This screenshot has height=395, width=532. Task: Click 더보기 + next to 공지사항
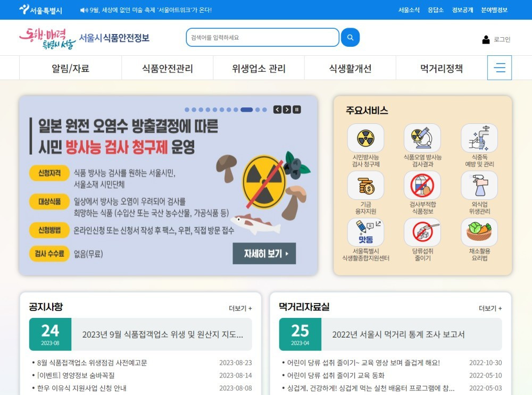tap(240, 308)
